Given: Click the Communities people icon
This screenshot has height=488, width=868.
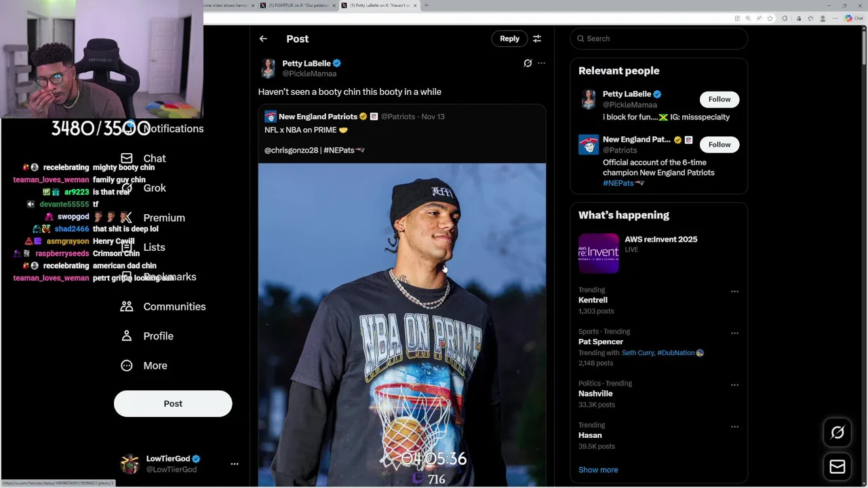Looking at the screenshot, I should (x=127, y=306).
